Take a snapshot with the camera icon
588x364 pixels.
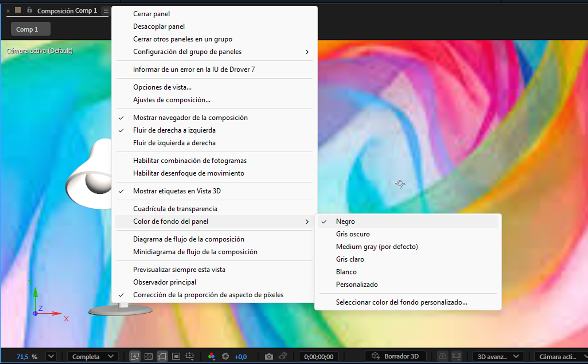click(x=269, y=356)
